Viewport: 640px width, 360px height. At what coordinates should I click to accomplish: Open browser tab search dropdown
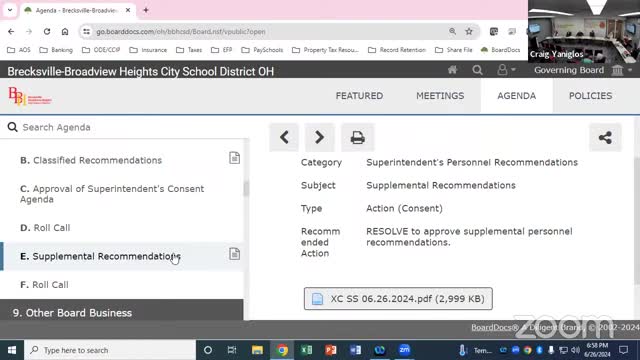(x=10, y=10)
